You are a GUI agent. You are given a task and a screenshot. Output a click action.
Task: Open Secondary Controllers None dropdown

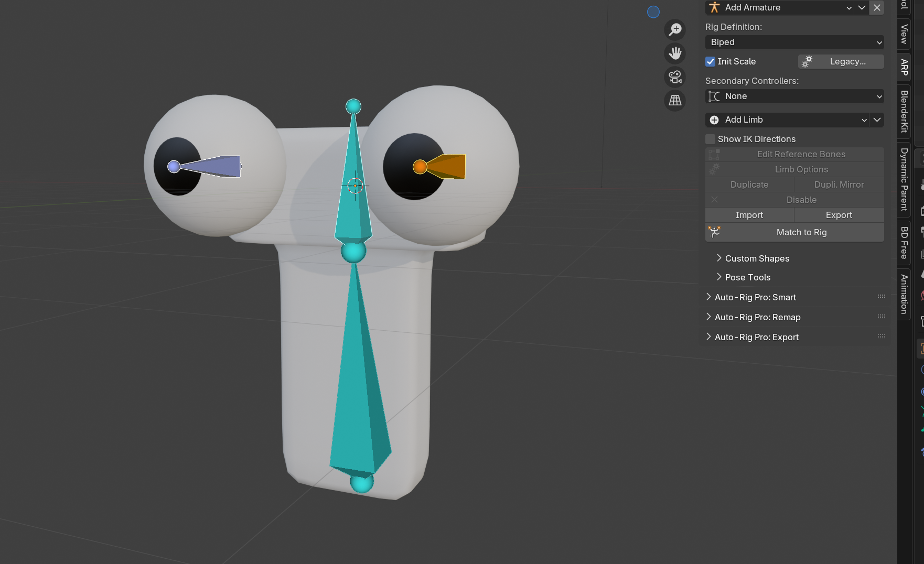pos(794,96)
